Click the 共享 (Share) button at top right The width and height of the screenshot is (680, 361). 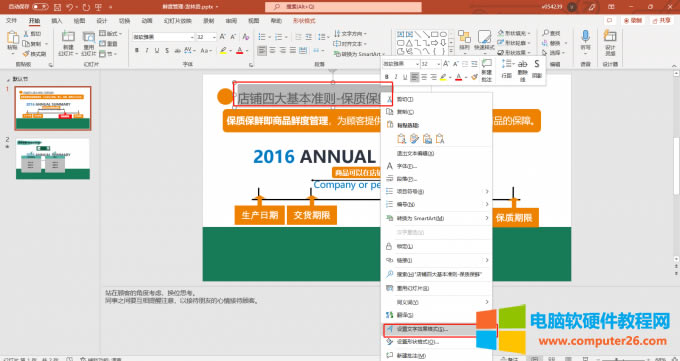coord(662,20)
